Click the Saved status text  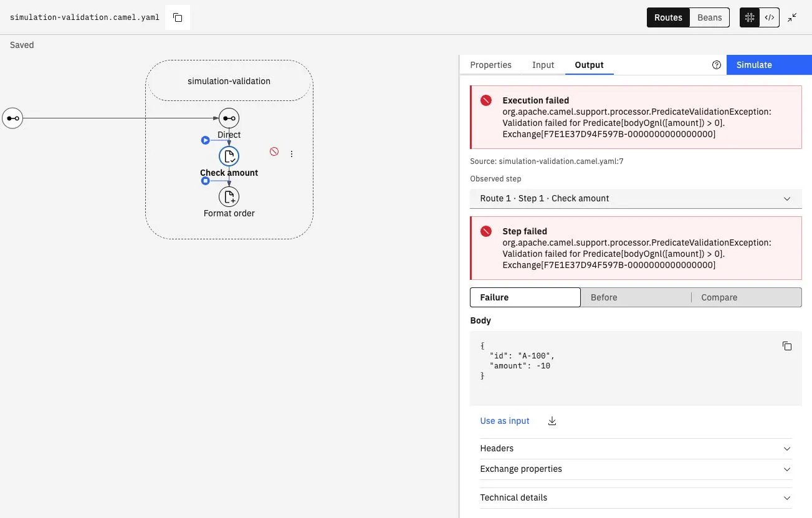pyautogui.click(x=22, y=45)
